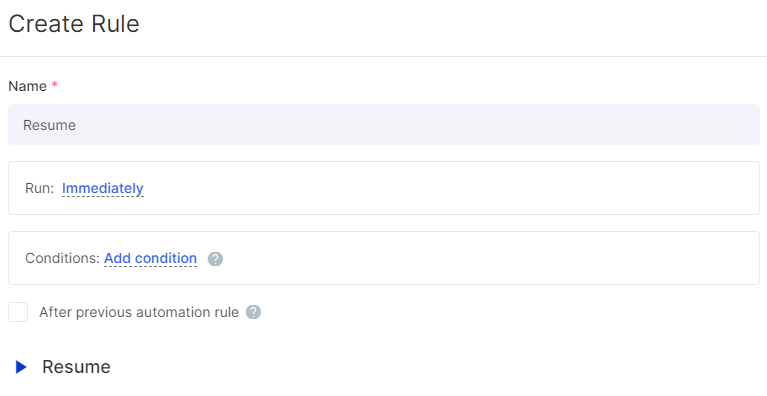This screenshot has height=396, width=767.
Task: Click the red required asterisk by Name
Action: coord(55,85)
